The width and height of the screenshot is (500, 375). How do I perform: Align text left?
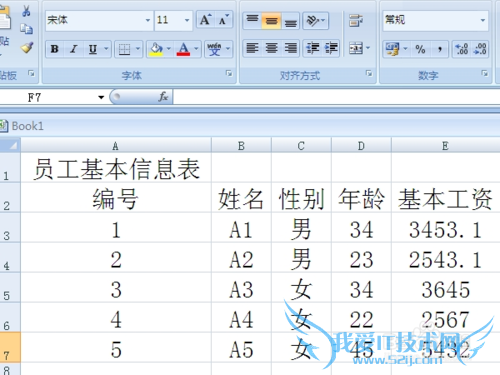tap(252, 48)
